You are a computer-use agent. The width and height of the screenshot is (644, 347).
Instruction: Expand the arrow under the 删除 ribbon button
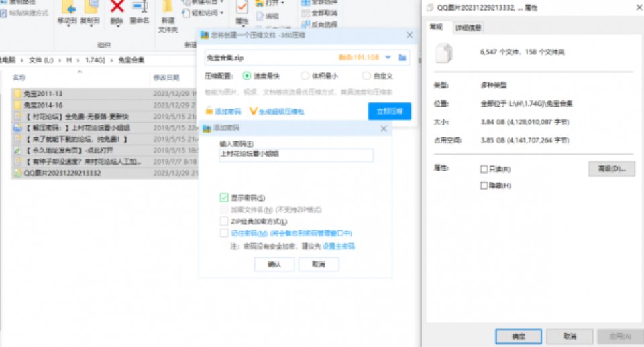[x=117, y=26]
